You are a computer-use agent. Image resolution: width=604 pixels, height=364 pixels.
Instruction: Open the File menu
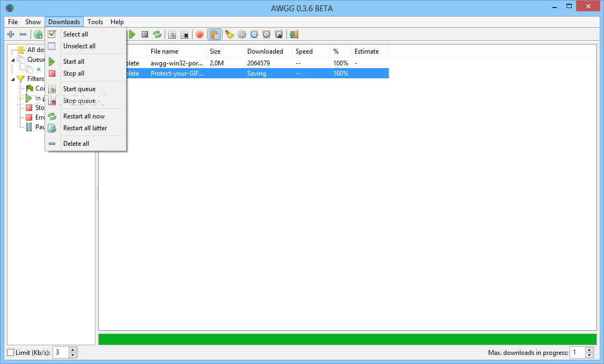point(13,22)
